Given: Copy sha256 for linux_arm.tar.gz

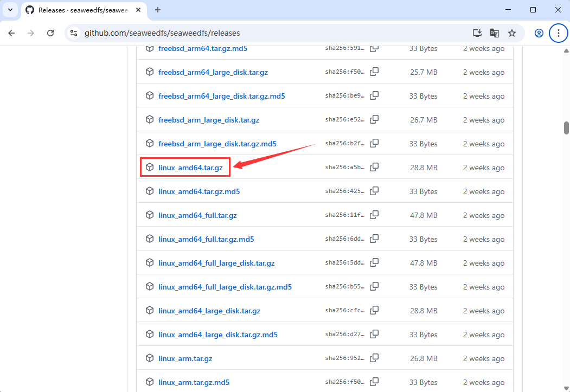Looking at the screenshot, I should click(x=374, y=358).
